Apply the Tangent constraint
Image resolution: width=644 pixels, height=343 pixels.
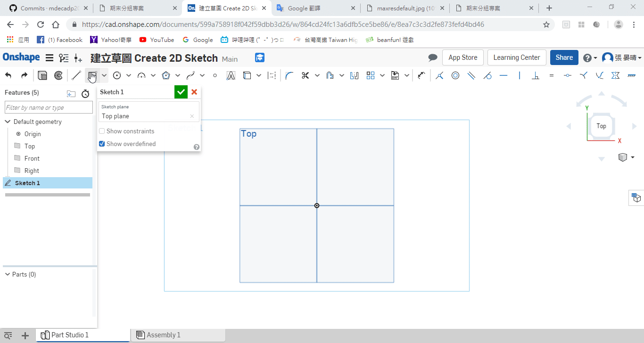click(x=487, y=75)
